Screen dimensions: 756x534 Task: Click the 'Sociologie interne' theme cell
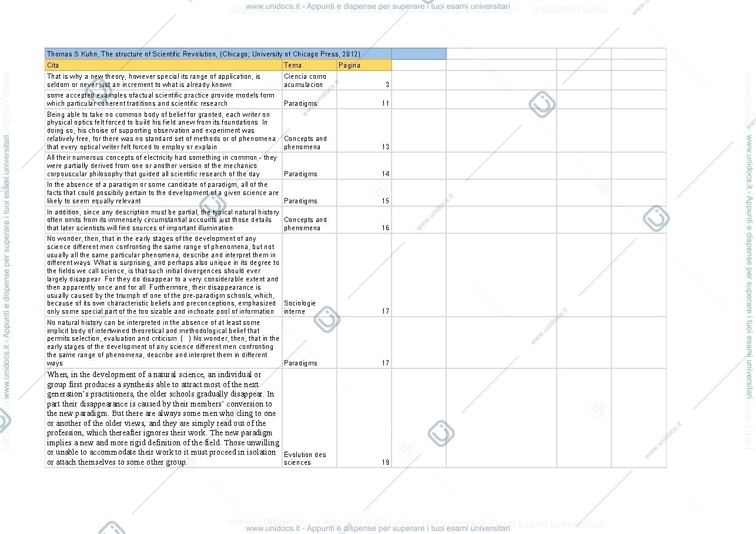[x=309, y=275]
